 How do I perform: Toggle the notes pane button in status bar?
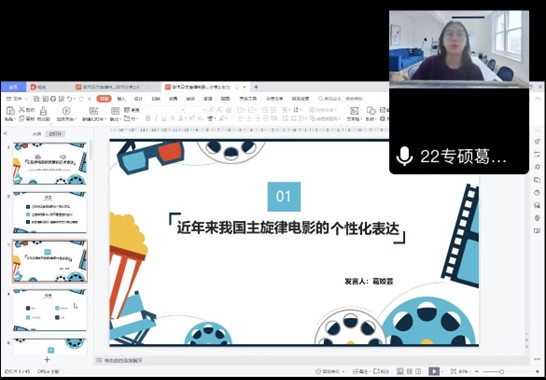coord(360,371)
